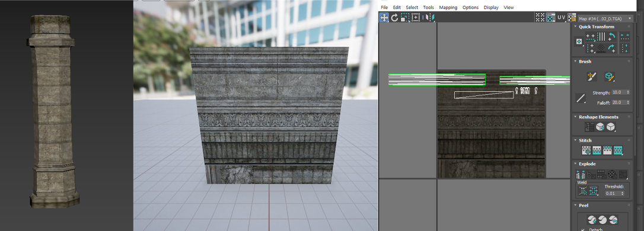Click the last cube icon in Reshape Elements
This screenshot has width=644, height=231.
pyautogui.click(x=611, y=127)
